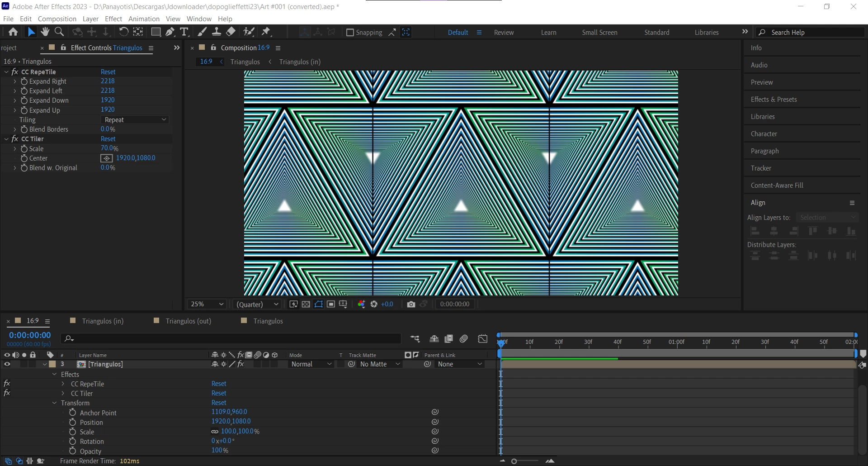Open the Normal blend mode dropdown

point(311,364)
